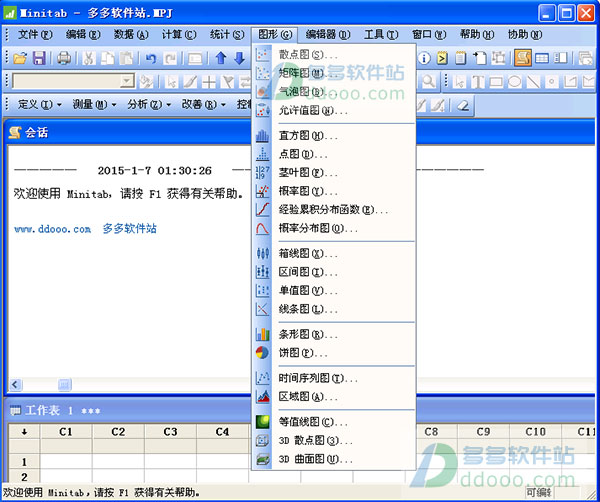Viewport: 600px width, 502px height.
Task: Click the histogram icon beside 直方图
Action: (x=262, y=135)
